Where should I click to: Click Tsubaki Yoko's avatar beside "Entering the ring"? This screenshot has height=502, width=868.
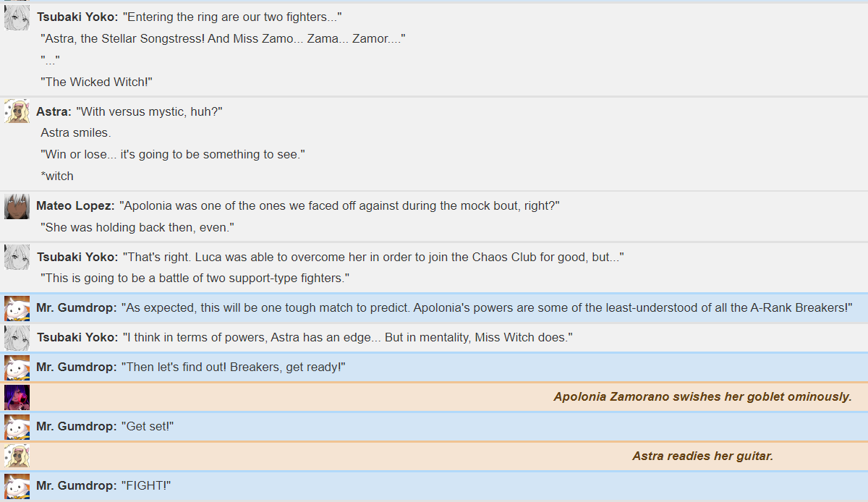click(17, 17)
